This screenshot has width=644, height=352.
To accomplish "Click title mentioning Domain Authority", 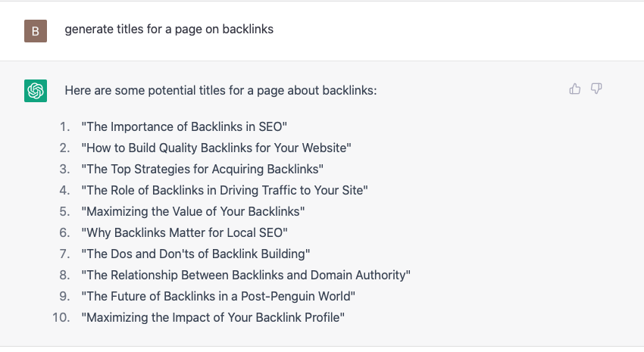I will (x=245, y=276).
